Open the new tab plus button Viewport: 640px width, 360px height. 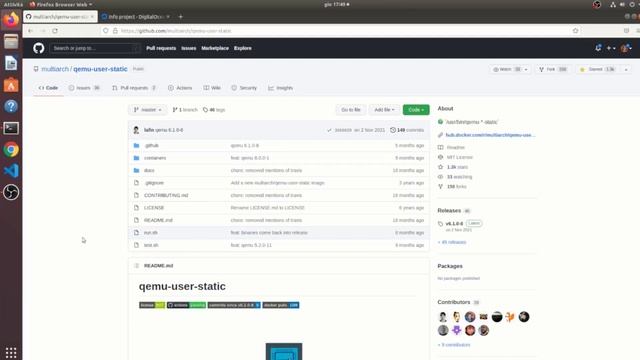tap(180, 17)
